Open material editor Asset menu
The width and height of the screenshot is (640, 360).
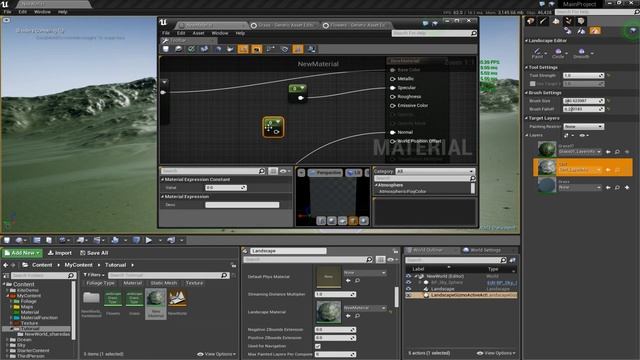tap(198, 33)
